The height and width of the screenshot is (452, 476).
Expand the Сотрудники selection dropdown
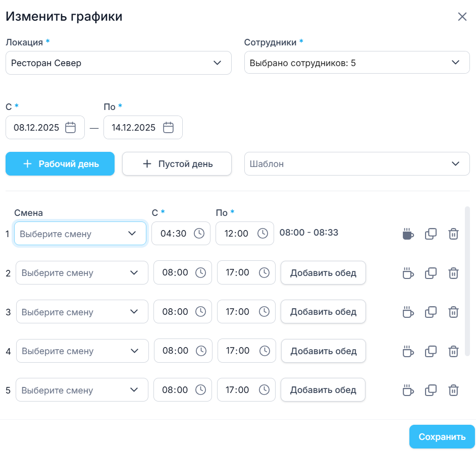356,63
